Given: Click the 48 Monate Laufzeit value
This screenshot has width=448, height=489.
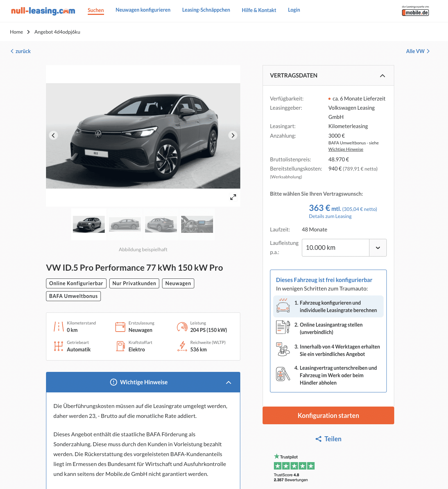Looking at the screenshot, I should (315, 230).
